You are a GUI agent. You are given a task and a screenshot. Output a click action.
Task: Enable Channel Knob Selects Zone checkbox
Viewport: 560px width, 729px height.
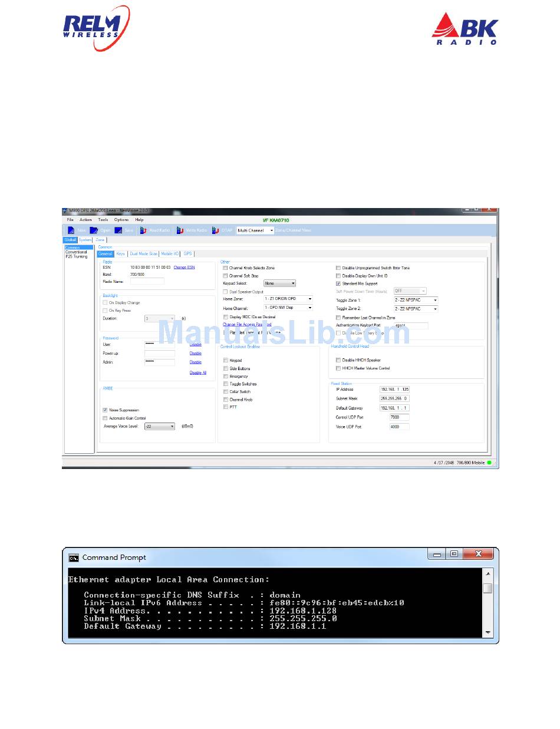pos(225,268)
